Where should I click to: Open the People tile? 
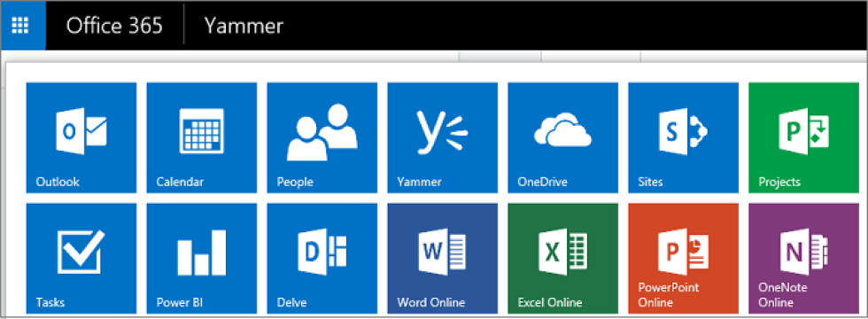coord(322,138)
